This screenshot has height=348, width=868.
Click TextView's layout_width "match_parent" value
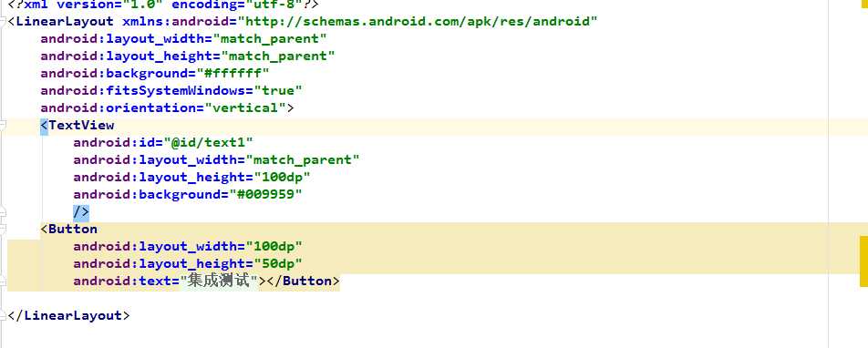pos(303,160)
